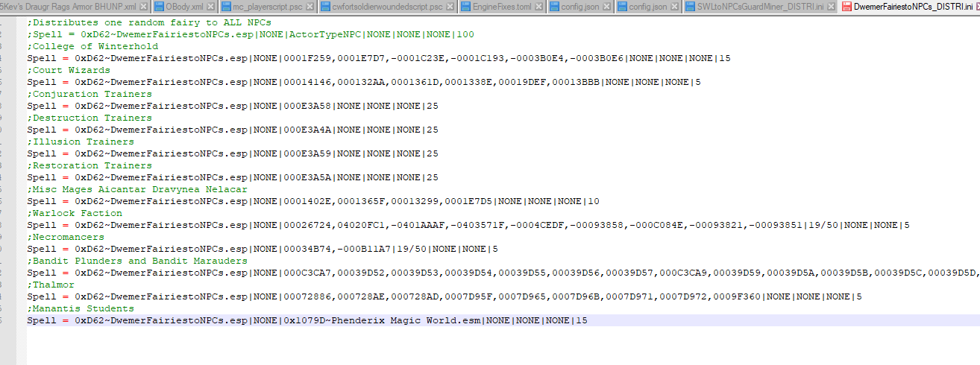Image resolution: width=980 pixels, height=365 pixels.
Task: Close the mc_playerscript.psc tab
Action: pos(310,7)
